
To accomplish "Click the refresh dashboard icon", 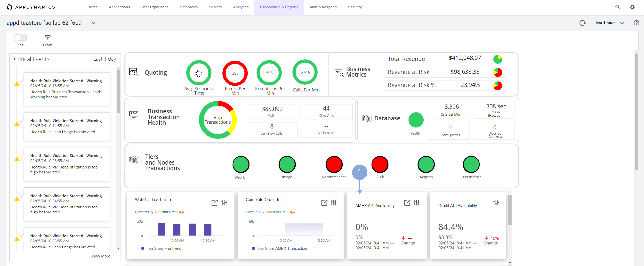I will 583,23.
